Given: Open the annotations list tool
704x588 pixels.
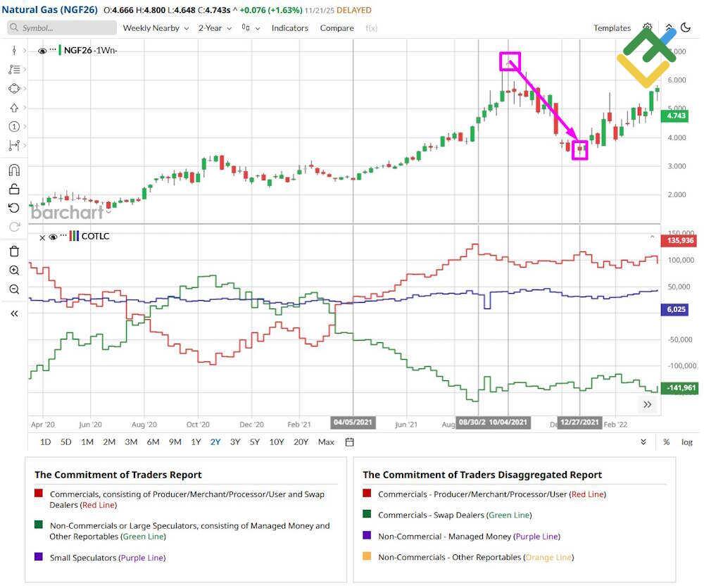Looking at the screenshot, I should pyautogui.click(x=14, y=69).
